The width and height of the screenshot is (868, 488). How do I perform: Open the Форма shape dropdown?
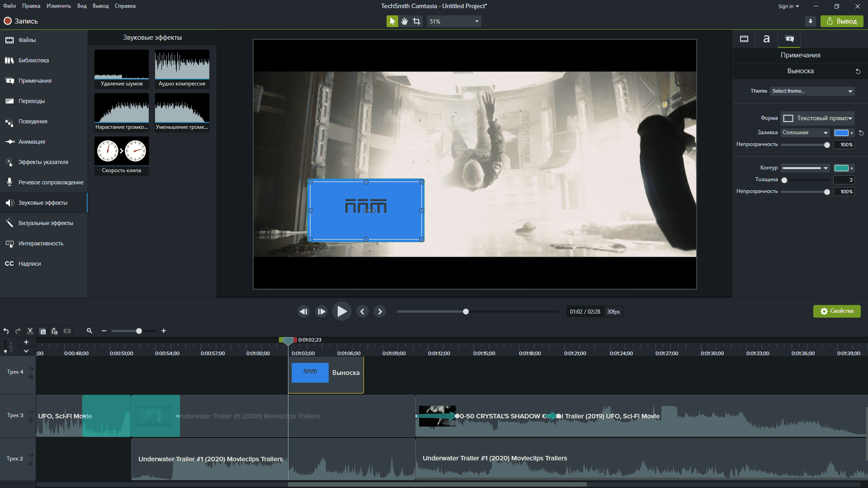[817, 118]
